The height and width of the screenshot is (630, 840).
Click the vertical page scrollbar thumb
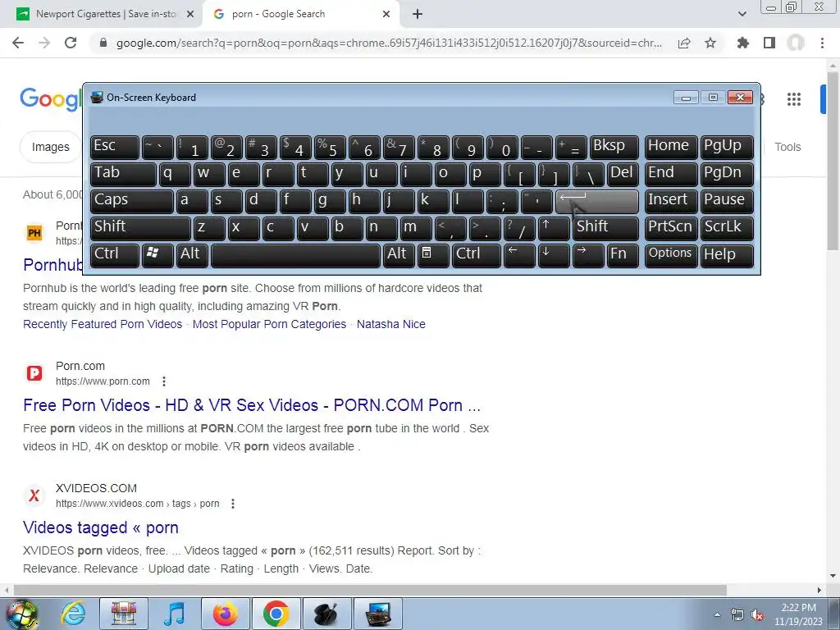coord(833,161)
